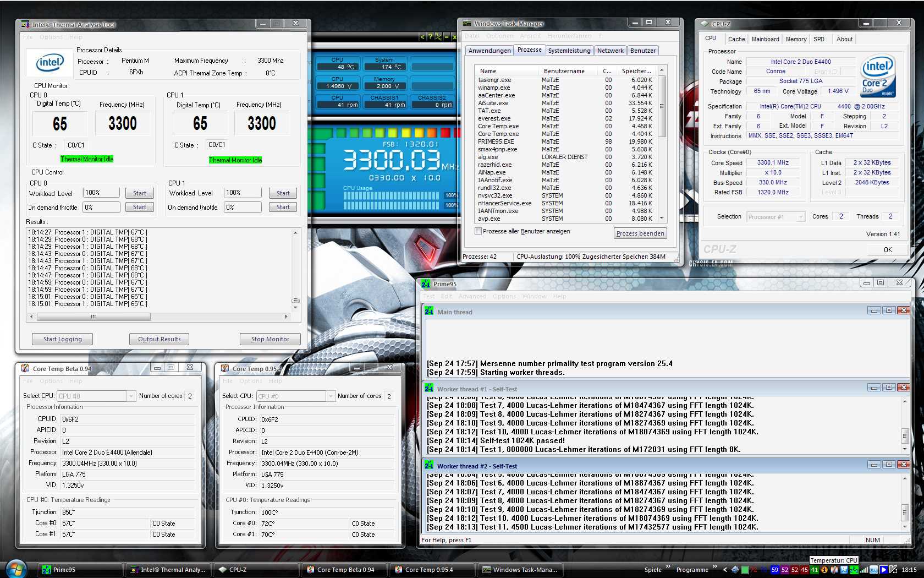Click the taskbar clock showing 18:15
This screenshot has height=578, width=924.
909,570
